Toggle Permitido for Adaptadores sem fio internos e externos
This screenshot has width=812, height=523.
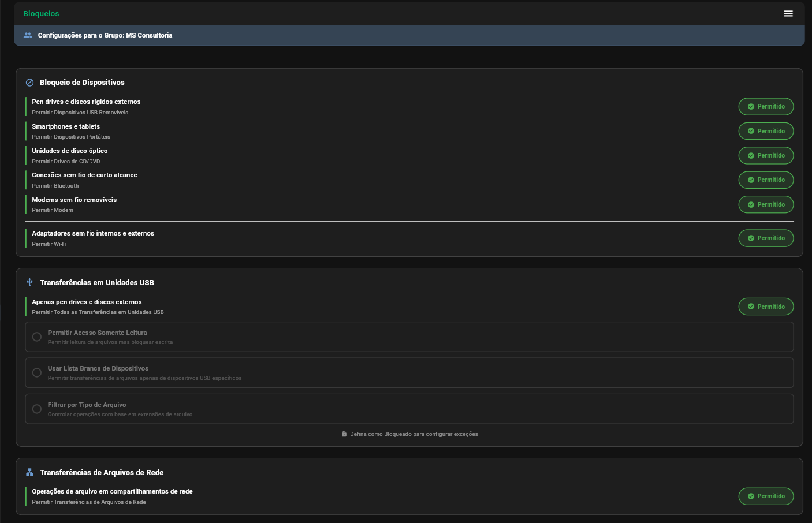pyautogui.click(x=766, y=238)
